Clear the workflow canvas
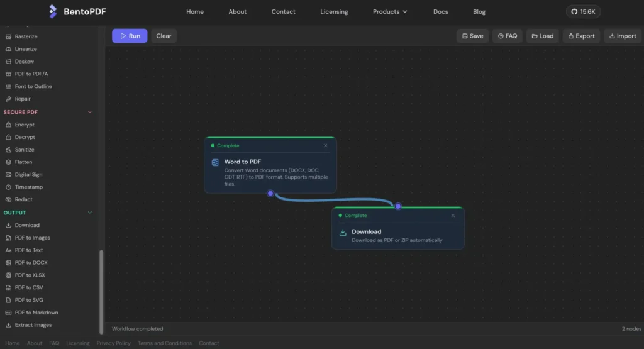 click(164, 36)
